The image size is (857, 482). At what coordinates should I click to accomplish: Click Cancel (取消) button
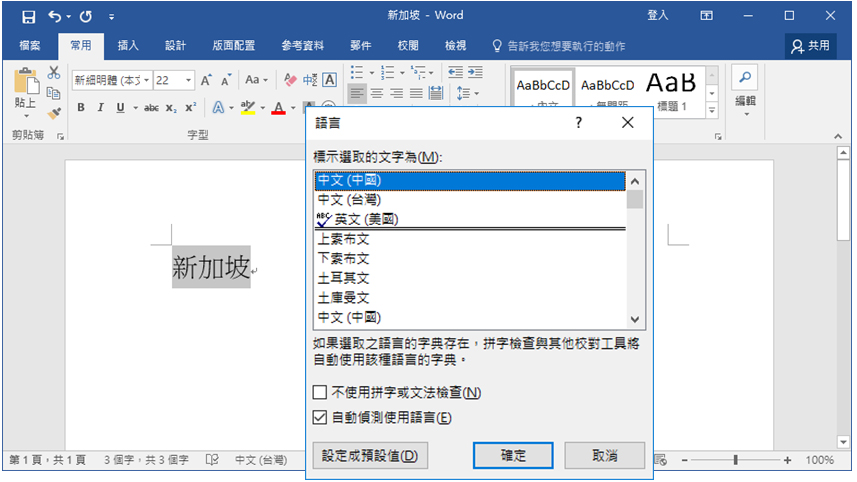604,456
